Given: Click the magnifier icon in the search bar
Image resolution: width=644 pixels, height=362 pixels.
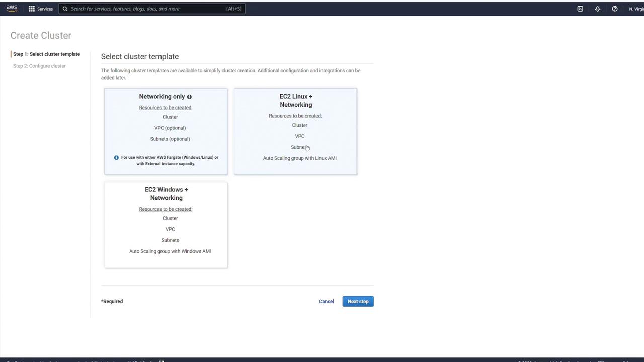Looking at the screenshot, I should pos(65,9).
